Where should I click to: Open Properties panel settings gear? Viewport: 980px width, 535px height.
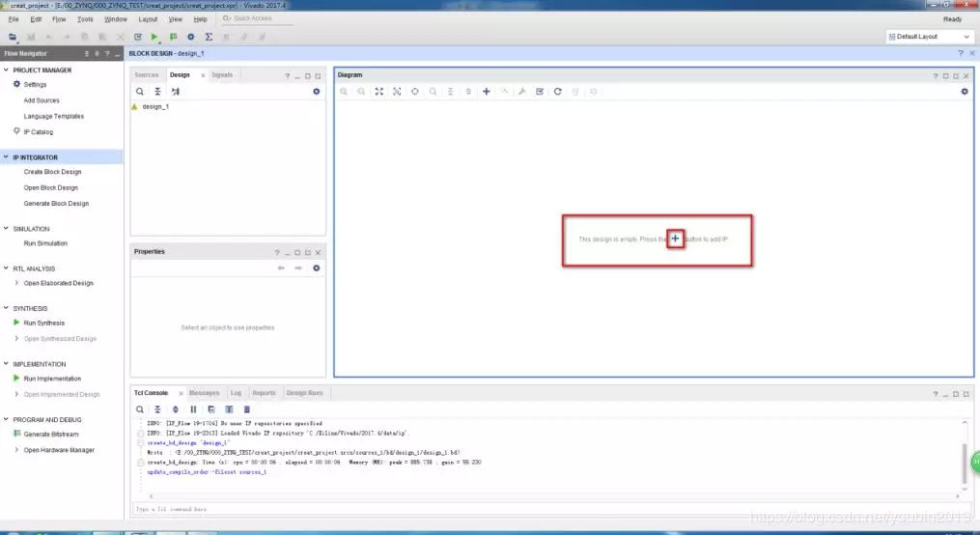317,268
